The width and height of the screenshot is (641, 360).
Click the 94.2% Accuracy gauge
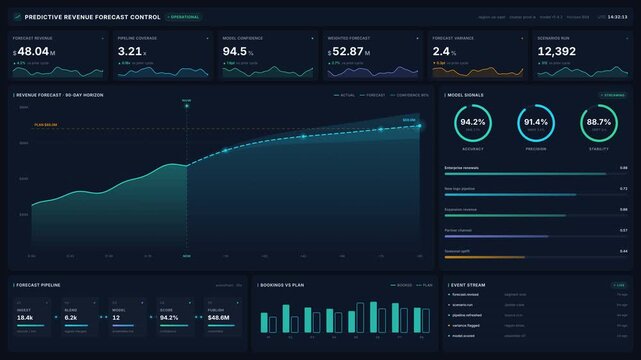click(473, 123)
